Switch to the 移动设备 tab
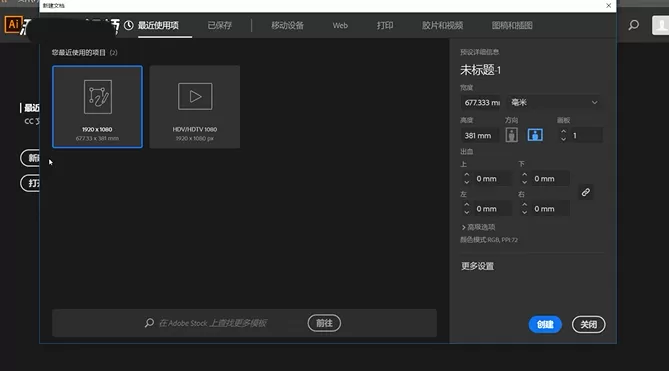Image resolution: width=669 pixels, height=371 pixels. [287, 26]
